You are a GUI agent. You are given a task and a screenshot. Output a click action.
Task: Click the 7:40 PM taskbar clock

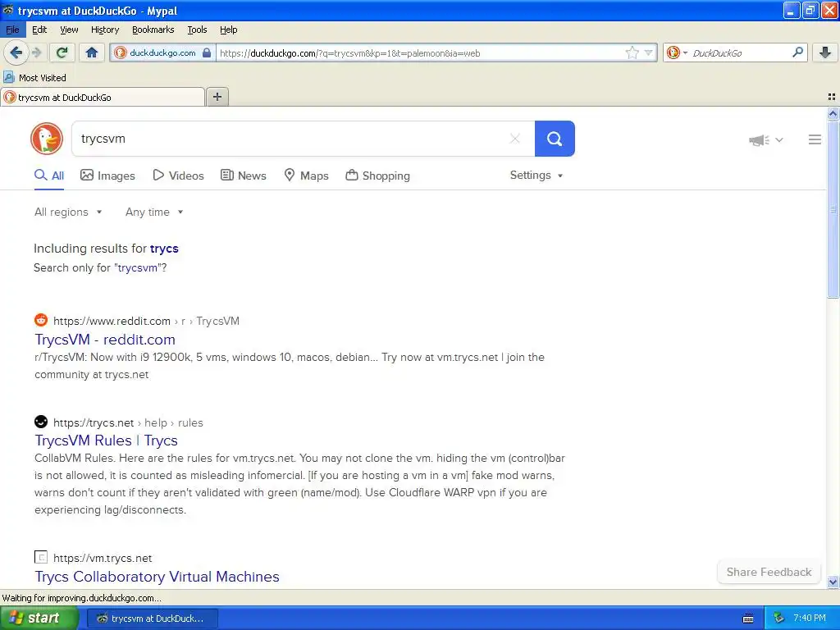point(809,618)
